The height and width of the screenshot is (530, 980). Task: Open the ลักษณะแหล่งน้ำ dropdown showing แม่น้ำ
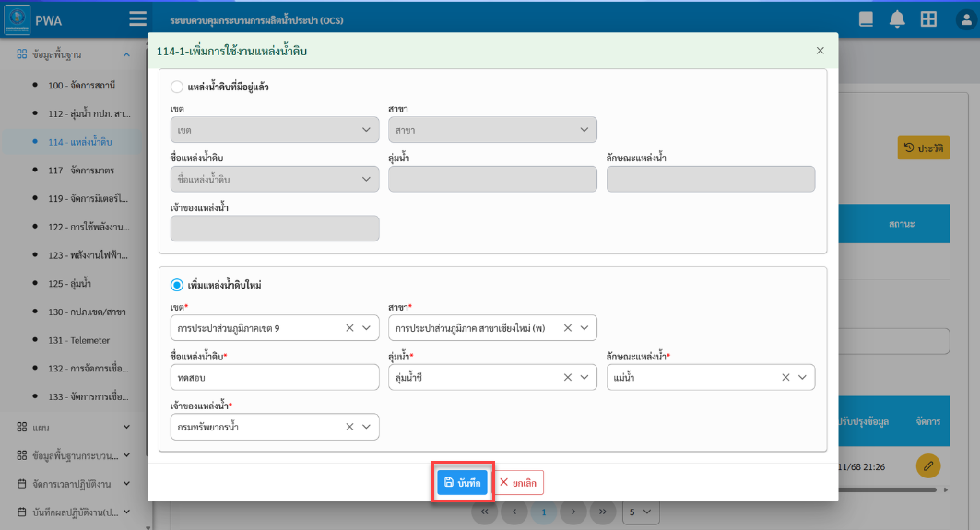(x=802, y=378)
